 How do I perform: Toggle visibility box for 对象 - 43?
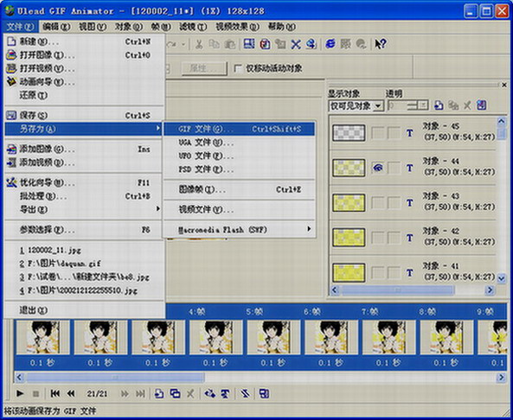tap(378, 202)
